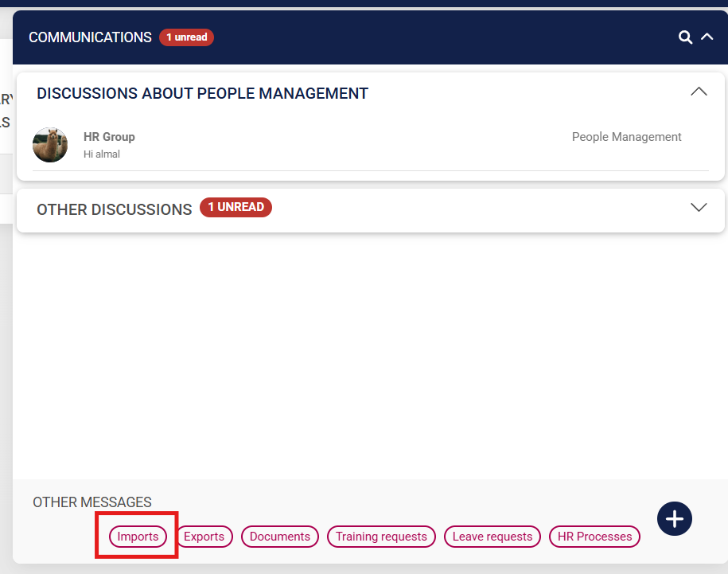Screen dimensions: 728x574
Task: Select the Other Messages section heading
Action: 91,502
